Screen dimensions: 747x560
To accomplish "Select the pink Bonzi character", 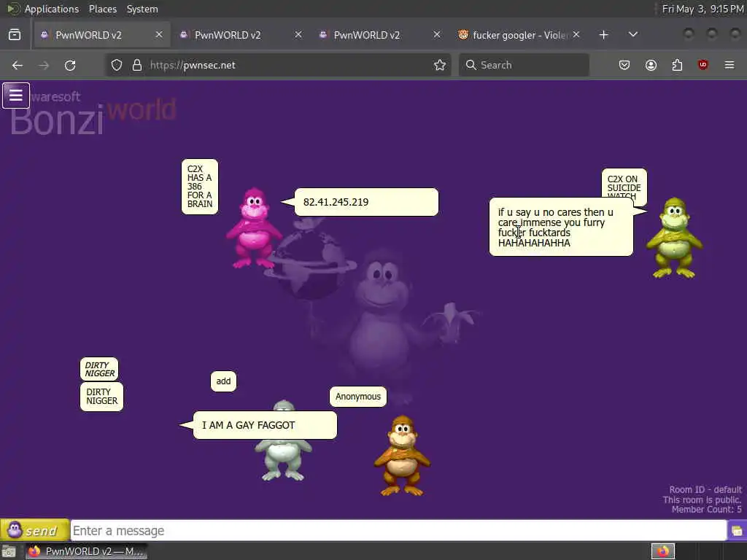I will click(x=254, y=227).
